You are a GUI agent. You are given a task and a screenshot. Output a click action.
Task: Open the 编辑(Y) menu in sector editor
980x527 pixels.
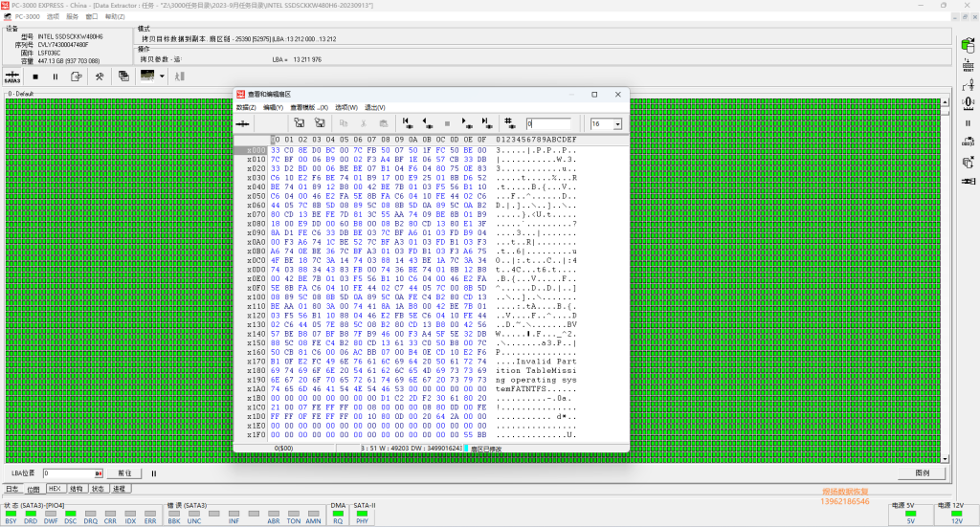273,107
